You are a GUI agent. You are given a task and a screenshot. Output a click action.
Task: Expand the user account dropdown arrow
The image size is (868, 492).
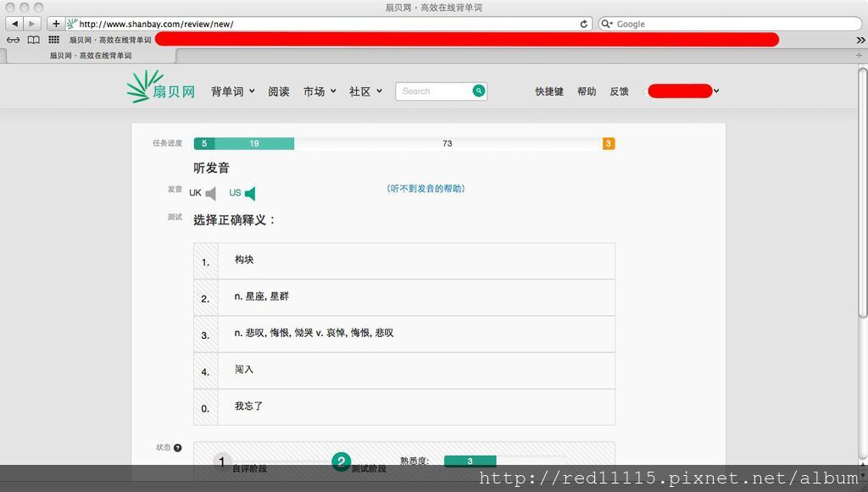pyautogui.click(x=716, y=91)
